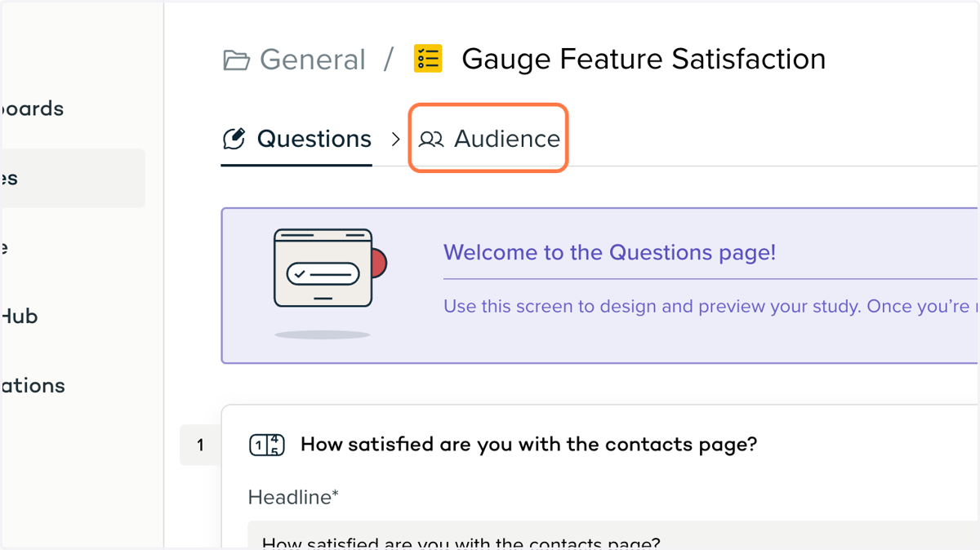Click the 'Use this screen to design' description
The height and width of the screenshot is (550, 980).
pos(710,307)
